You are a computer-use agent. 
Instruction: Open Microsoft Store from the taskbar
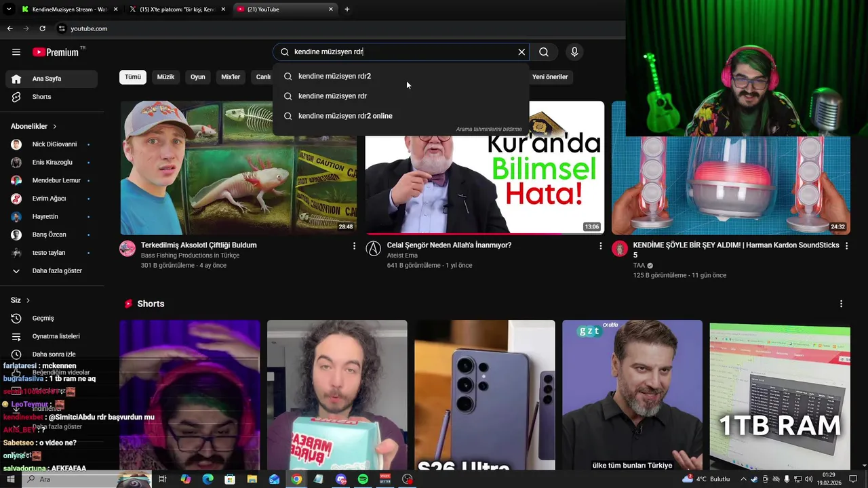(230, 479)
